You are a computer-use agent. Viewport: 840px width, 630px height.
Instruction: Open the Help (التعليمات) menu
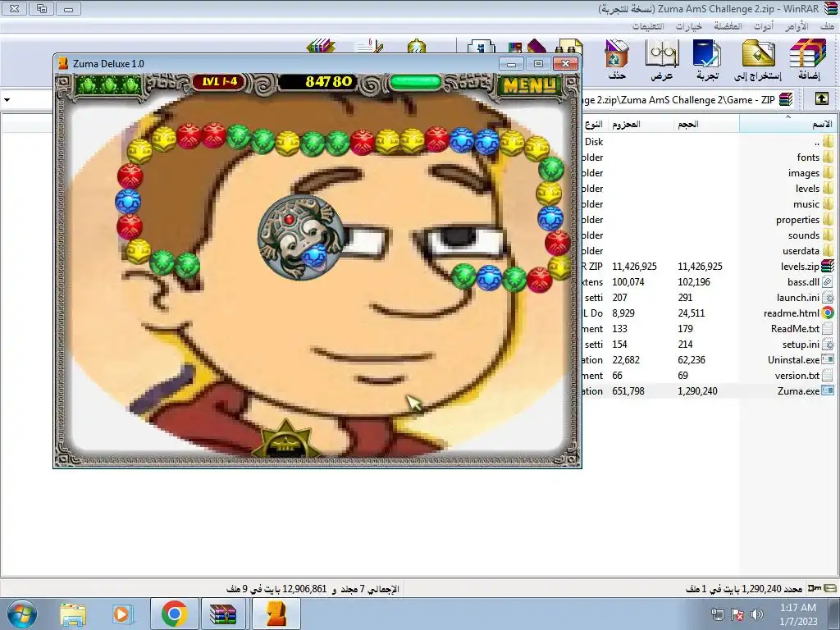tap(648, 26)
